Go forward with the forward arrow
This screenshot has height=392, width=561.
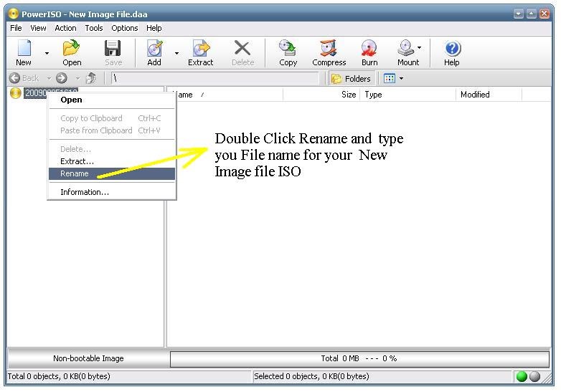tap(62, 78)
